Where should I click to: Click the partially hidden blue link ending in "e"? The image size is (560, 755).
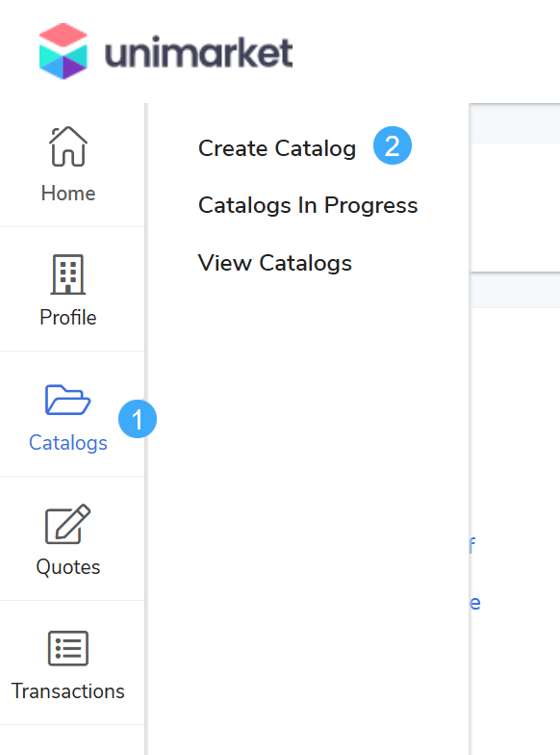(x=475, y=603)
